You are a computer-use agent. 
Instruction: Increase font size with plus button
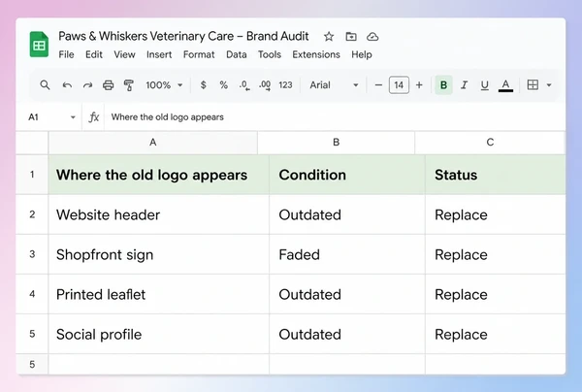pyautogui.click(x=419, y=85)
